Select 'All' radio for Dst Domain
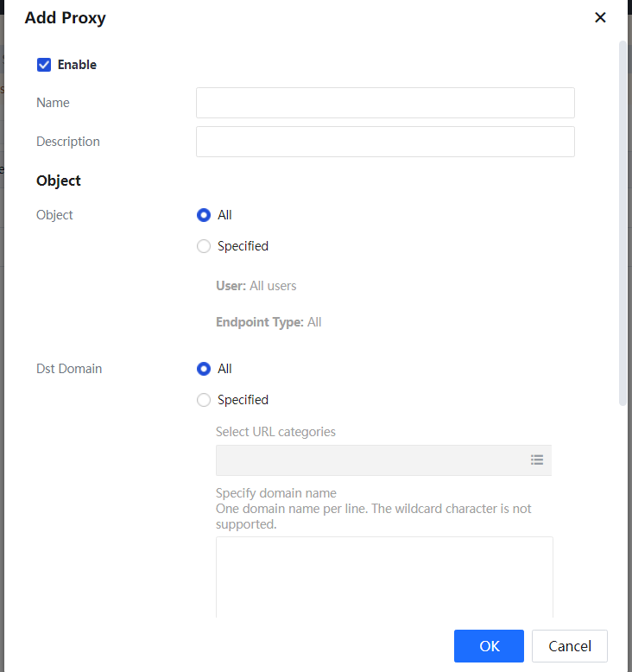Screen dimensions: 632x672 click(204, 369)
